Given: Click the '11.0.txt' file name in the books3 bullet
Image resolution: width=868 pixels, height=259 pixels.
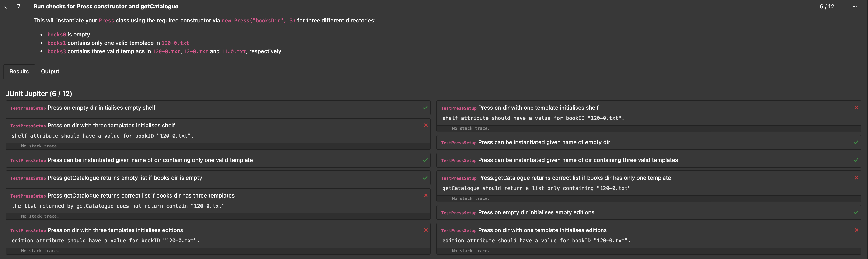Looking at the screenshot, I should coord(234,51).
